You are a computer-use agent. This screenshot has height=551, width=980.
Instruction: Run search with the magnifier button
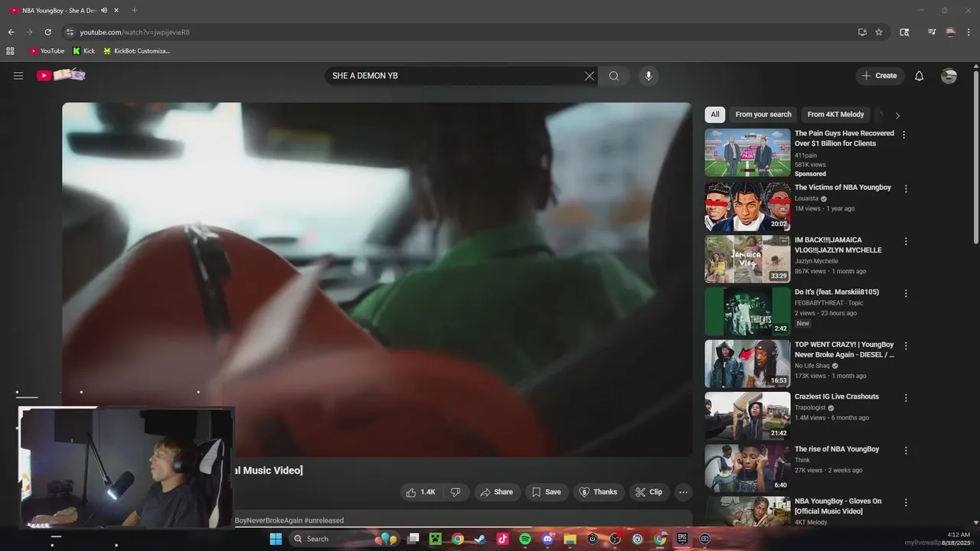point(614,76)
